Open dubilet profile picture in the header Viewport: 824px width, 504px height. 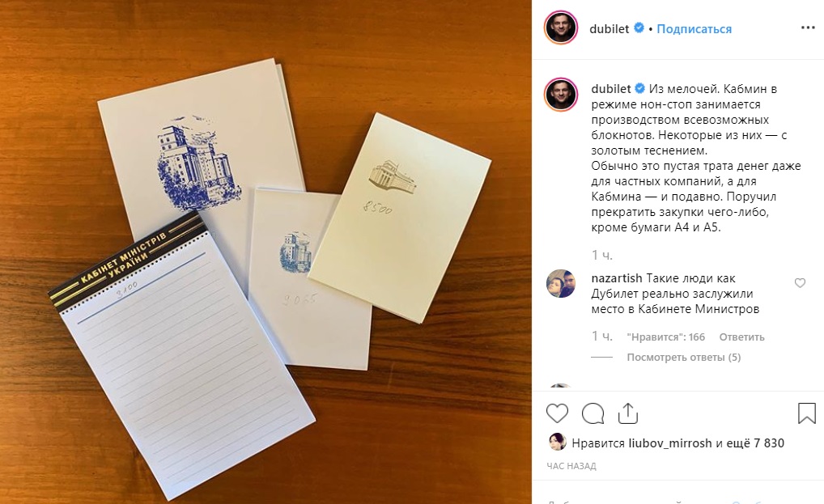[561, 28]
